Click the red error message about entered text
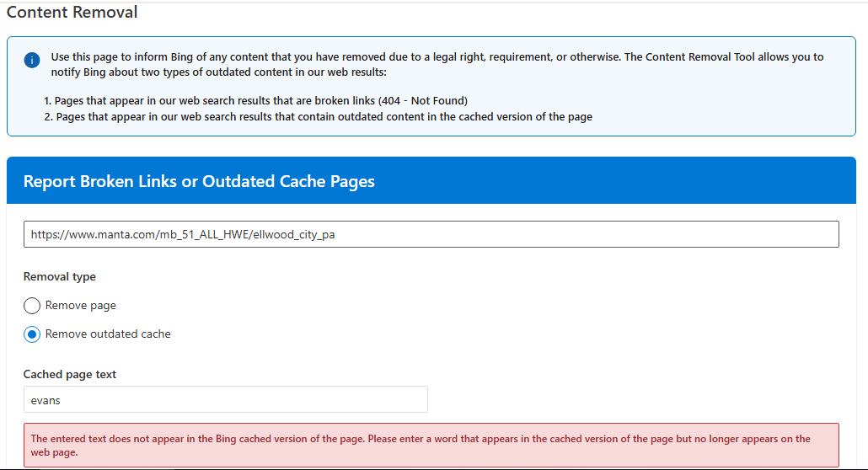This screenshot has height=470, width=868. point(431,446)
